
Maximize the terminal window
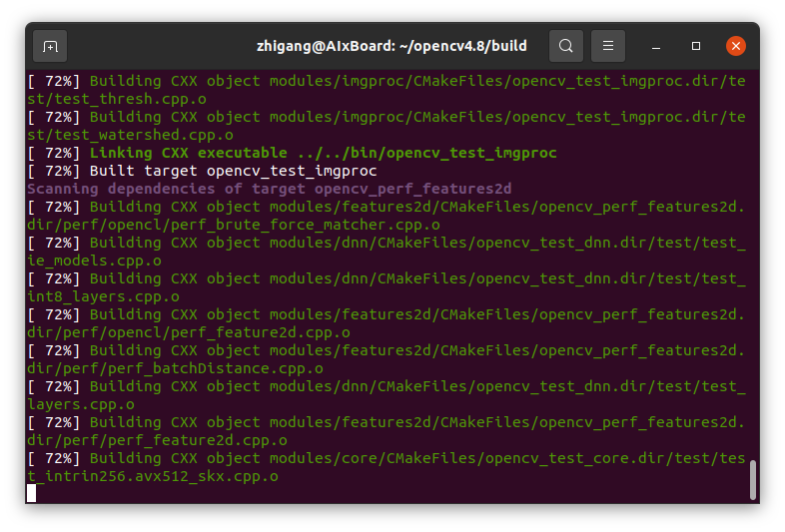coord(696,46)
